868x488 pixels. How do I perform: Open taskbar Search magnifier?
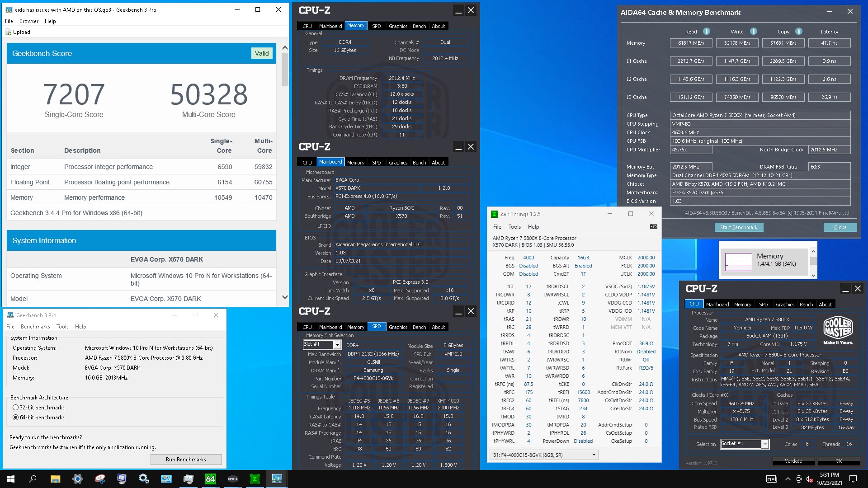pos(33,479)
